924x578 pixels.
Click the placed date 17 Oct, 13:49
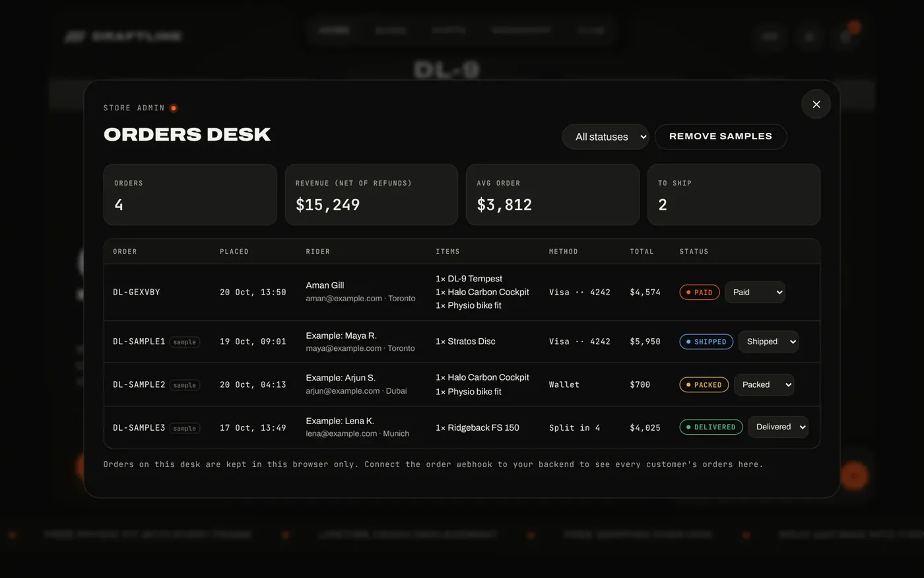pyautogui.click(x=253, y=427)
